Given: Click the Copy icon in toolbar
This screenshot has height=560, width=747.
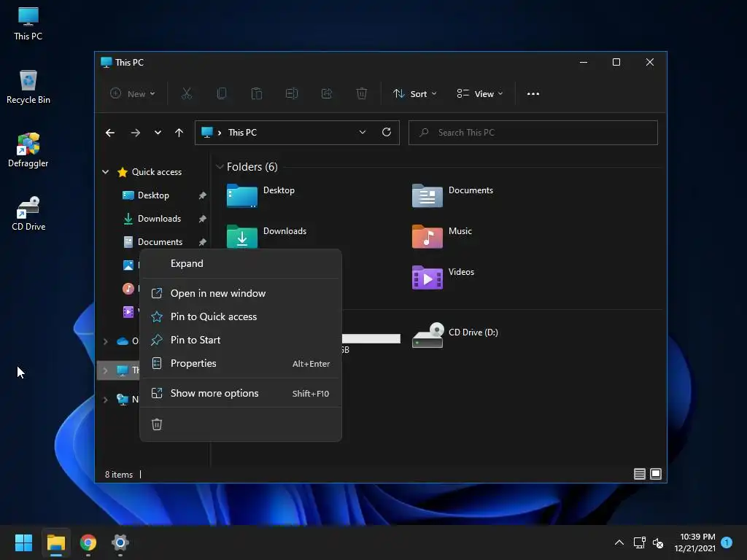Looking at the screenshot, I should tap(222, 94).
